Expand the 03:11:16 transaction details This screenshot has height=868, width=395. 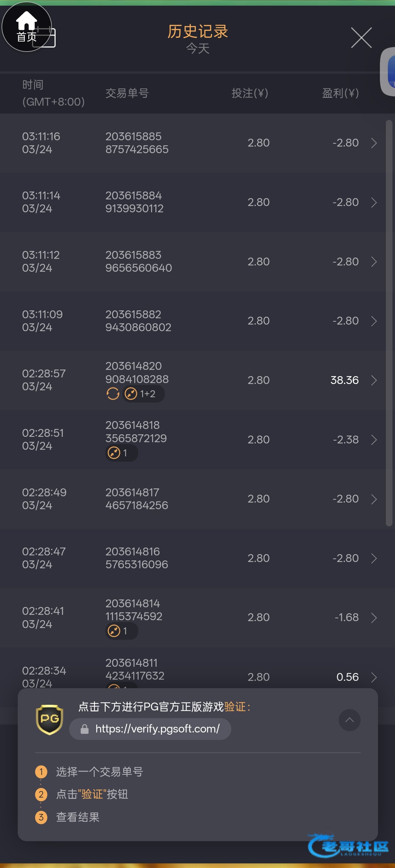(x=374, y=143)
